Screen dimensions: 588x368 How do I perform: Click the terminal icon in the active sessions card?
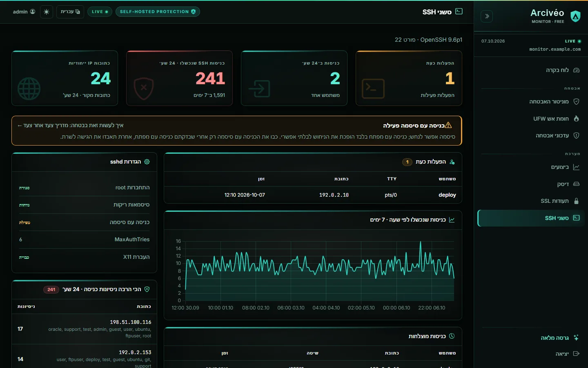pos(373,89)
